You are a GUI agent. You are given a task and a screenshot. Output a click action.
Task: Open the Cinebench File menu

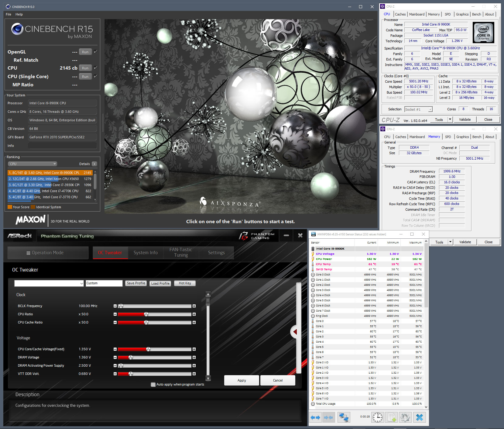(x=9, y=14)
